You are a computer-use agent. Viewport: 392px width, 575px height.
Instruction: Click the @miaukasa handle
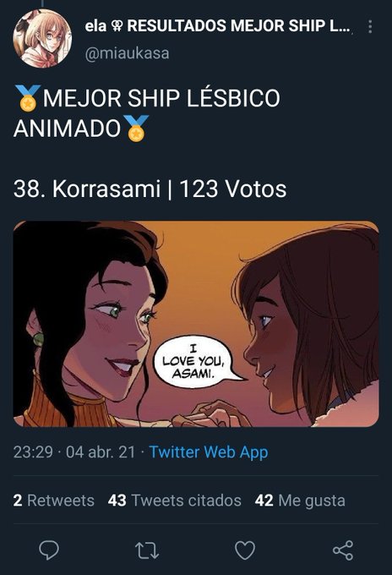coord(127,53)
